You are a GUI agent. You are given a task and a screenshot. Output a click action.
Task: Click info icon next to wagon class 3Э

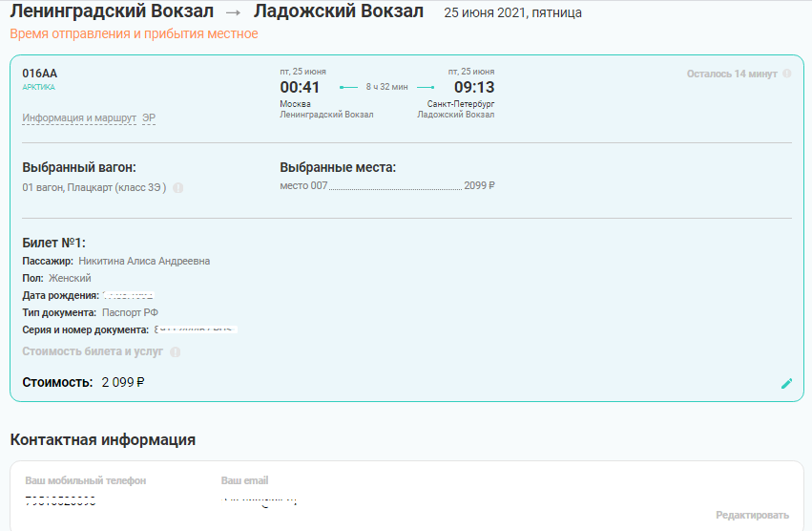click(178, 188)
